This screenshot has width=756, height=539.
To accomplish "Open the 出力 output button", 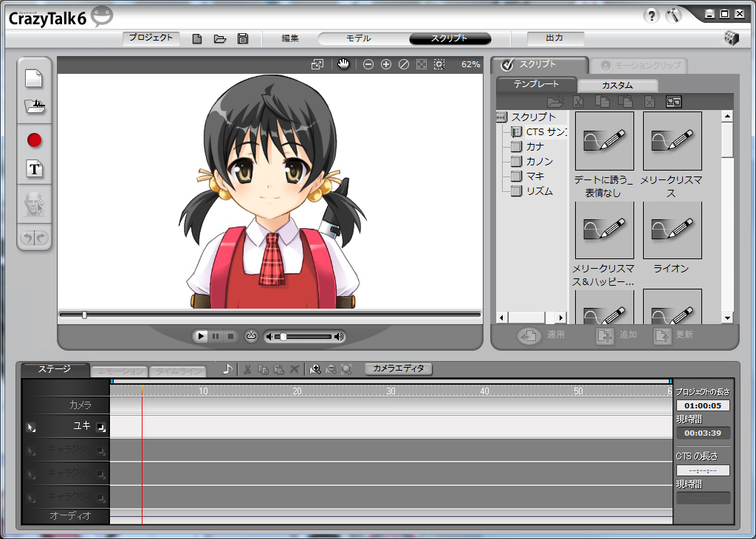I will [555, 38].
